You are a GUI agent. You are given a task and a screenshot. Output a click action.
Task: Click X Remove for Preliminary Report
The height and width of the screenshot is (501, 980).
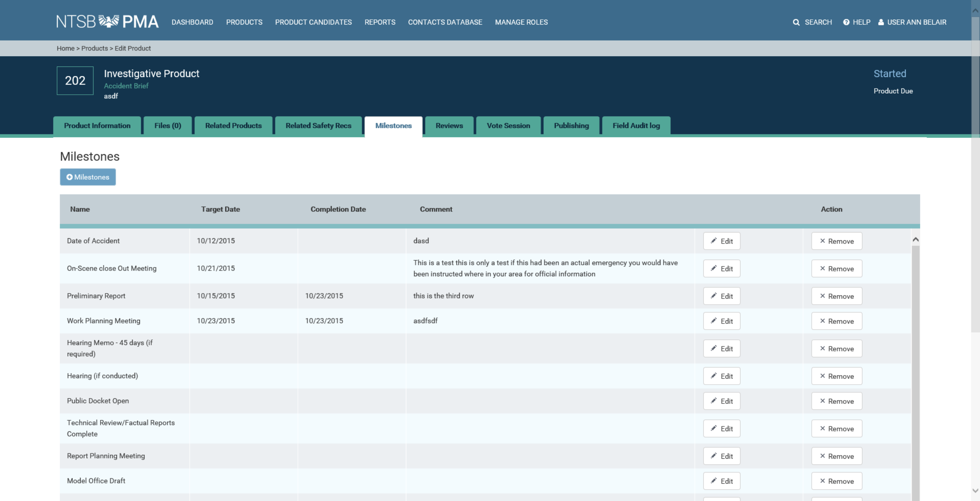[x=836, y=296]
